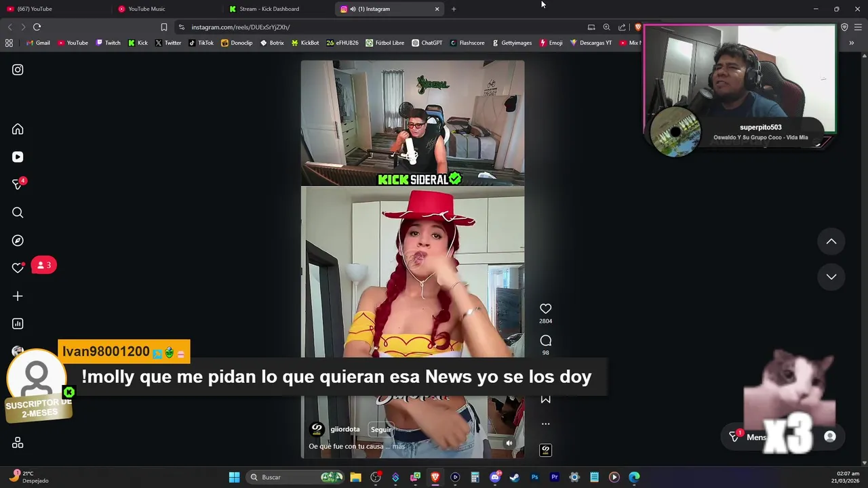Open giiordota profile name link
The height and width of the screenshot is (488, 868).
(x=344, y=430)
